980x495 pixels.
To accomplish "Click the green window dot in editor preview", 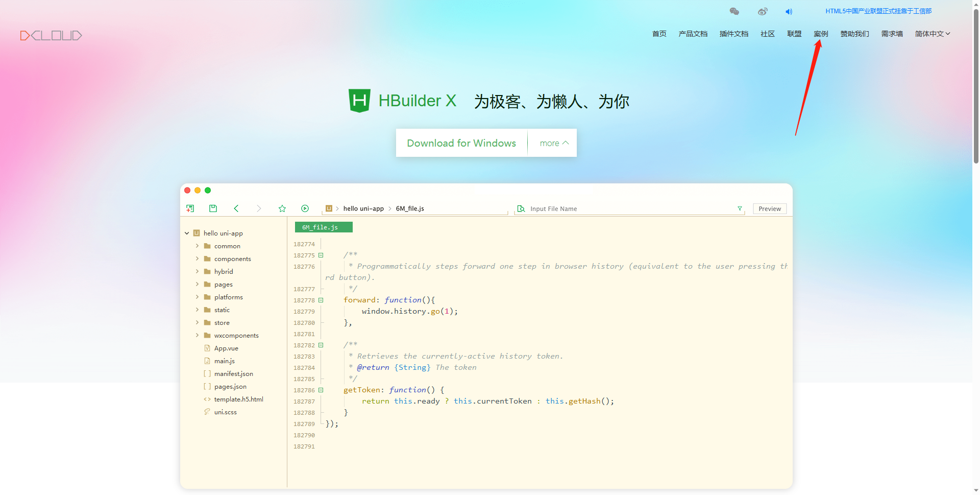I will pyautogui.click(x=208, y=190).
